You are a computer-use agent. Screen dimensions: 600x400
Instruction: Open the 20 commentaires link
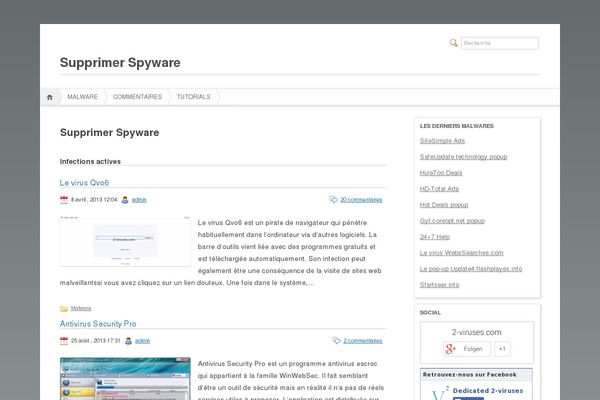coord(361,200)
